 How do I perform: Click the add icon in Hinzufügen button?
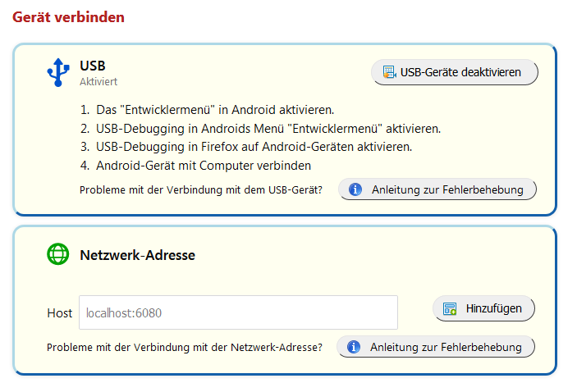click(450, 309)
